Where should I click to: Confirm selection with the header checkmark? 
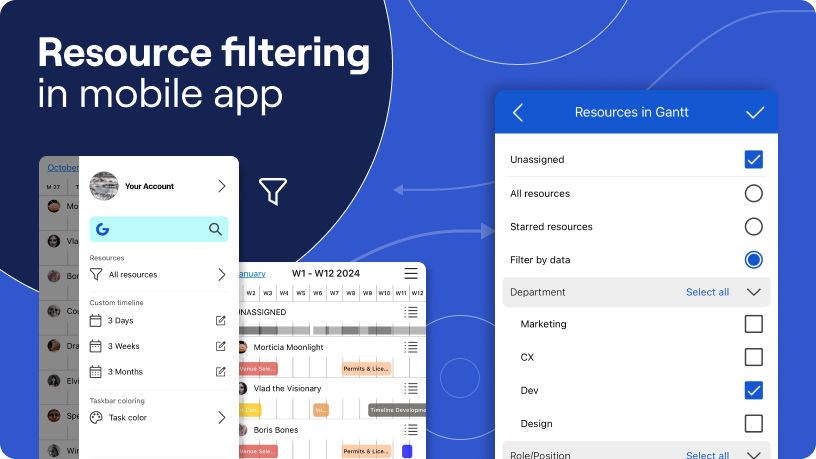pos(755,112)
